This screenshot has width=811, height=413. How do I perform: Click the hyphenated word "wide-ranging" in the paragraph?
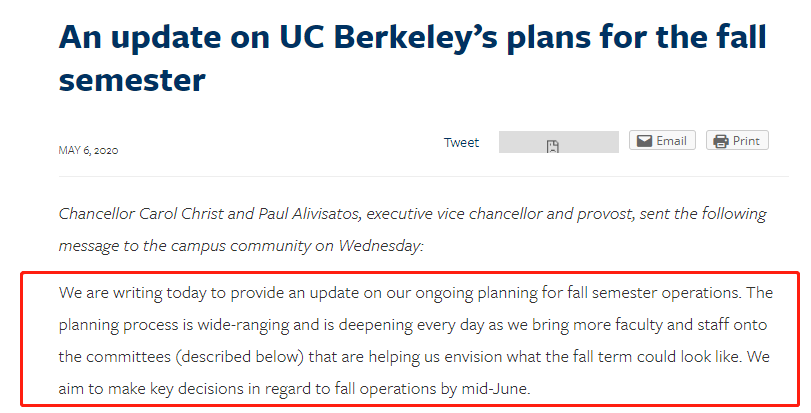243,325
